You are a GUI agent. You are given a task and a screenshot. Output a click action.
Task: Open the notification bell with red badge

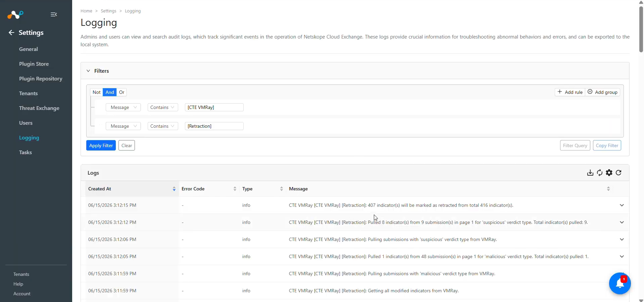coord(620,284)
